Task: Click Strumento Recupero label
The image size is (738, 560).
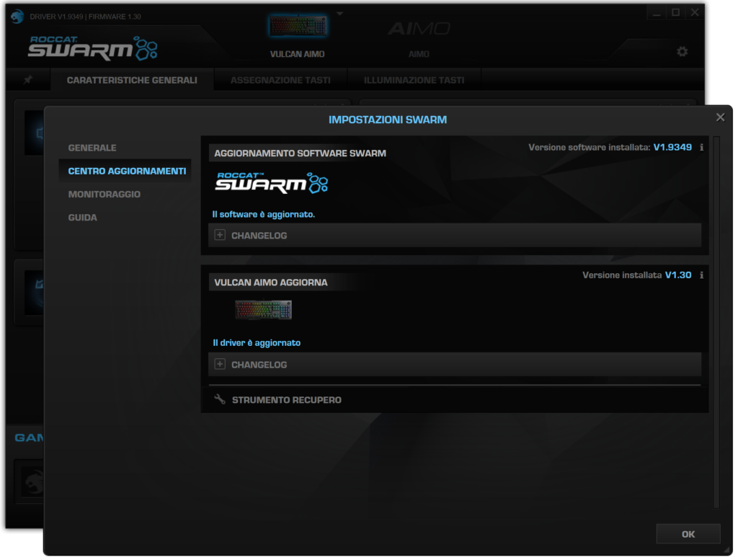Action: point(287,400)
